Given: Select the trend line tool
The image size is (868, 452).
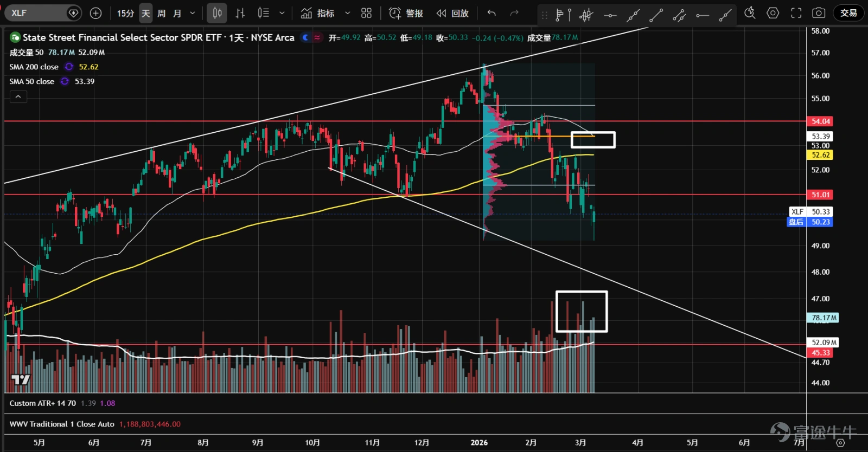Looking at the screenshot, I should tap(656, 15).
